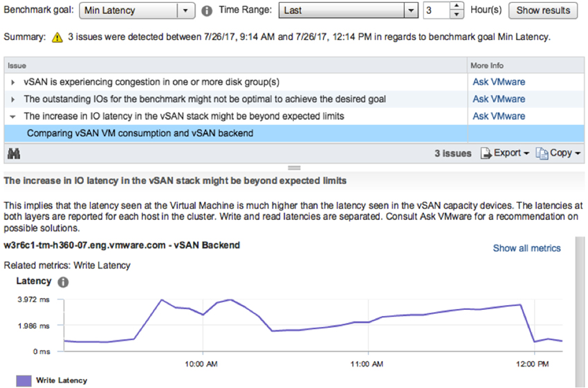Click the Related metrics: Write Latency text

coord(67,266)
